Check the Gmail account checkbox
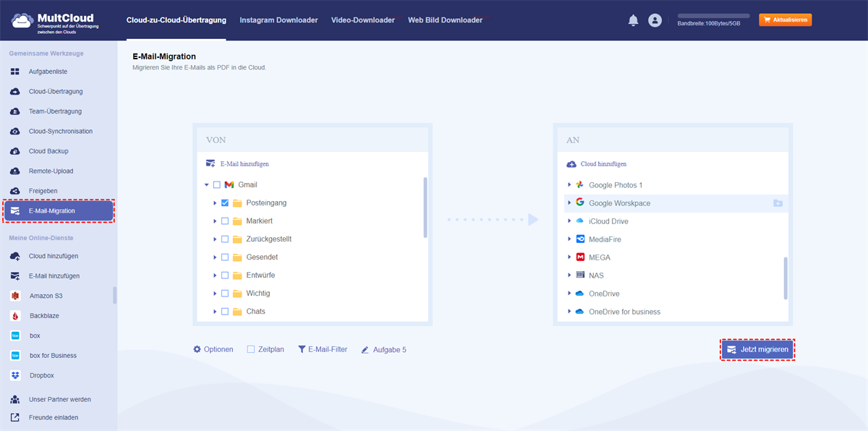 (x=216, y=185)
